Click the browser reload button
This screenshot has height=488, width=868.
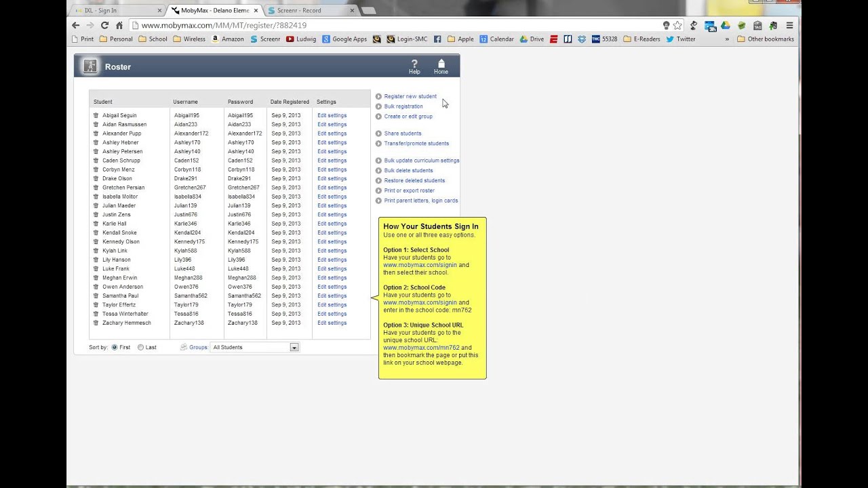[104, 25]
